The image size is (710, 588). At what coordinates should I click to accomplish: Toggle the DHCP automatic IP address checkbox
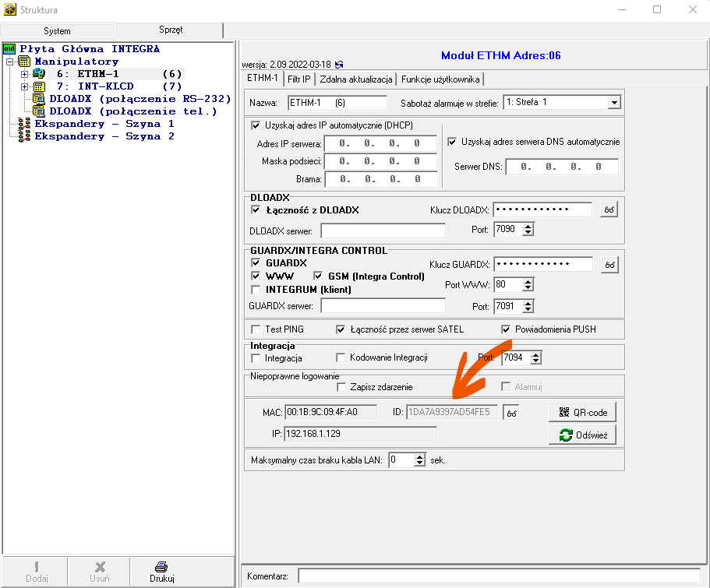(x=256, y=125)
